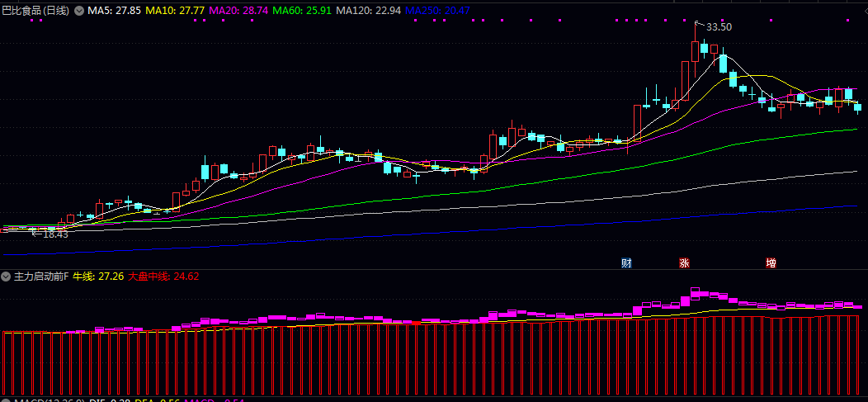Screen dimensions: 868x402
Task: Click the 主力启动前F indicator name
Action: [x=41, y=276]
